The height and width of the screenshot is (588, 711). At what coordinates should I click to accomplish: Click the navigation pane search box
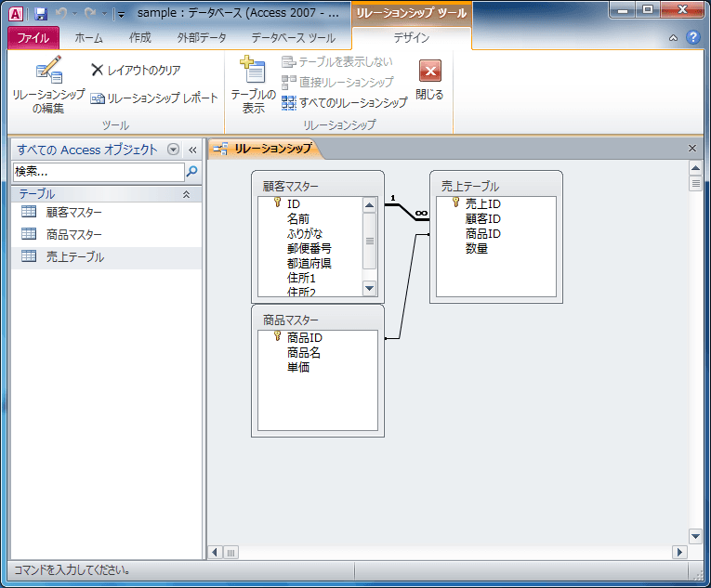(x=99, y=172)
